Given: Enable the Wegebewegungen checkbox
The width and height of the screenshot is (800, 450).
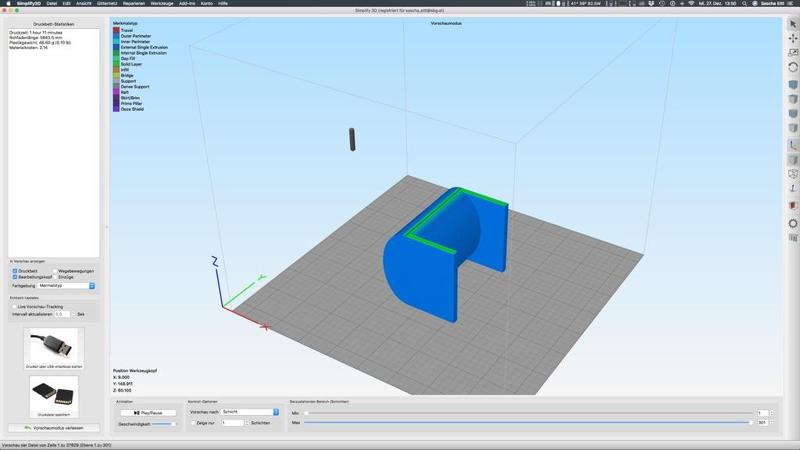Looking at the screenshot, I should click(x=55, y=271).
